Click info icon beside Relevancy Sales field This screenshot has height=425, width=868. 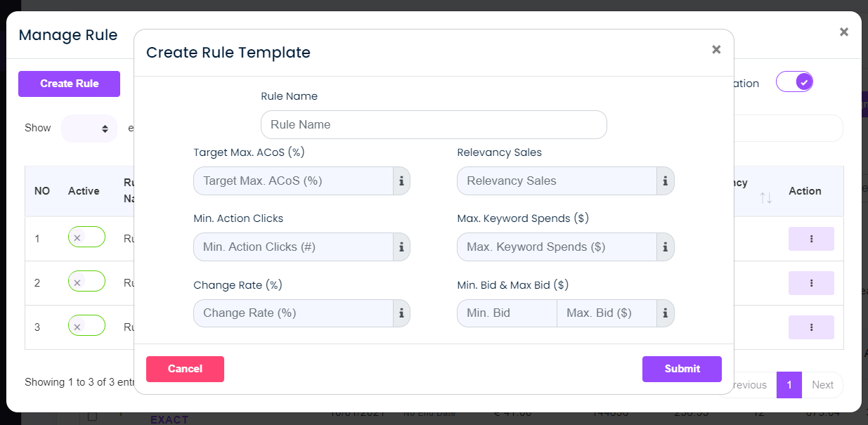tap(665, 181)
